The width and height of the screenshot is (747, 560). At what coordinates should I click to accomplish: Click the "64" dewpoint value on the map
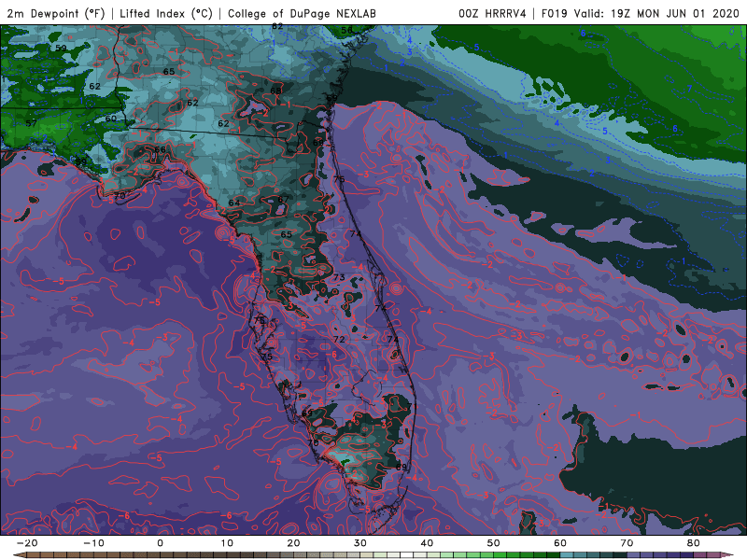tap(234, 203)
